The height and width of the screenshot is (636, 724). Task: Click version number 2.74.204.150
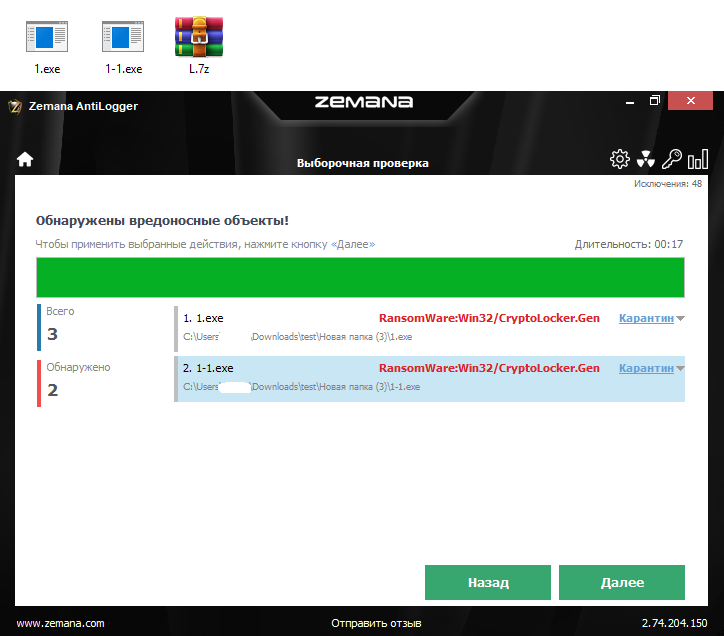point(674,623)
